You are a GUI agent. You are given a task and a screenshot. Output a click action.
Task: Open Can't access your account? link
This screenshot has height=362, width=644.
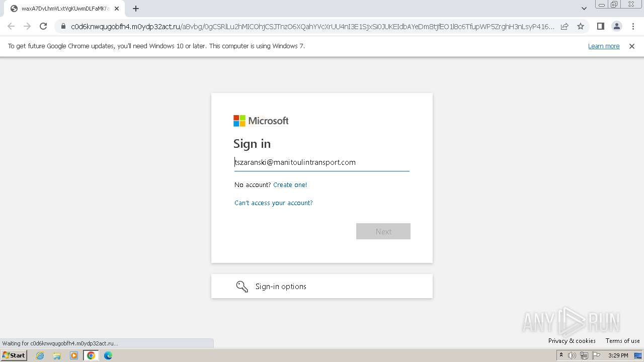coord(273,203)
